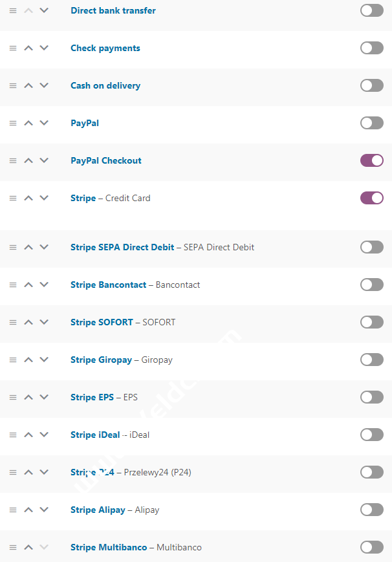Open the Stripe Multibanco settings link
The width and height of the screenshot is (392, 562).
click(109, 548)
